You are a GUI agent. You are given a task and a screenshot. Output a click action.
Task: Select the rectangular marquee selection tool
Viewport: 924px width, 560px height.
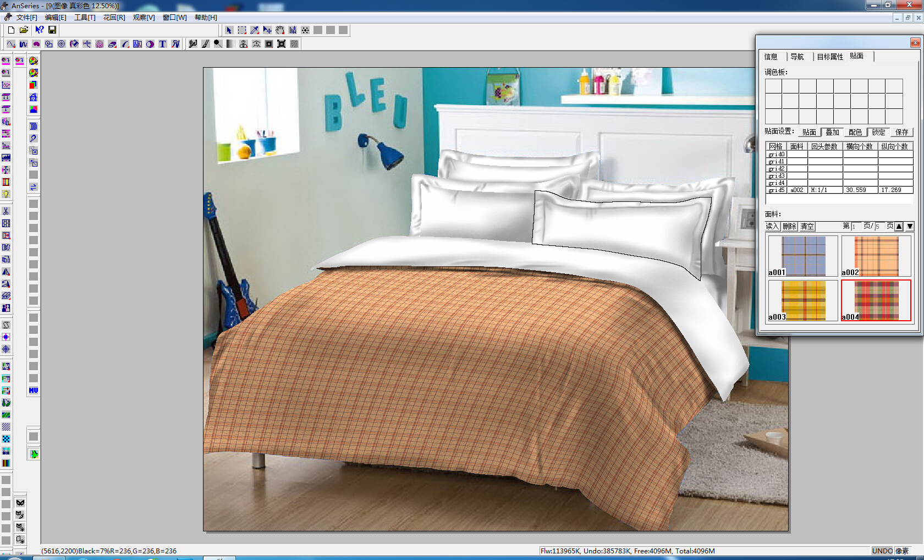coord(242,30)
